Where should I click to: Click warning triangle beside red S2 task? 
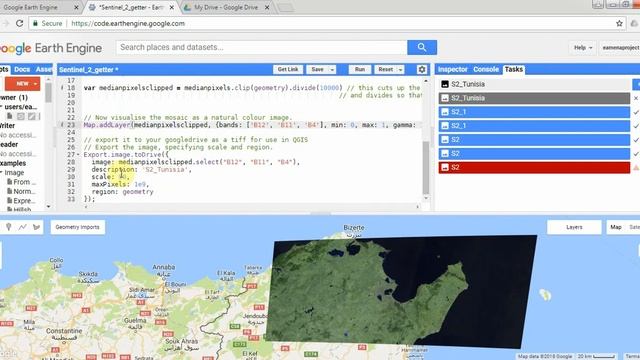tap(636, 167)
